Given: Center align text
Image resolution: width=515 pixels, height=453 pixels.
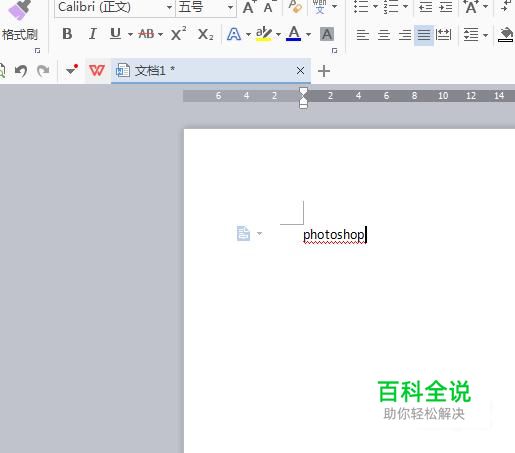Looking at the screenshot, I should point(384,35).
